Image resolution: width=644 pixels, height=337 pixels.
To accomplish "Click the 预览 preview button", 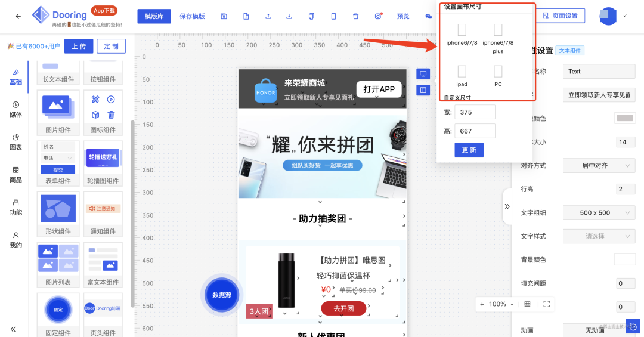I will tap(403, 17).
